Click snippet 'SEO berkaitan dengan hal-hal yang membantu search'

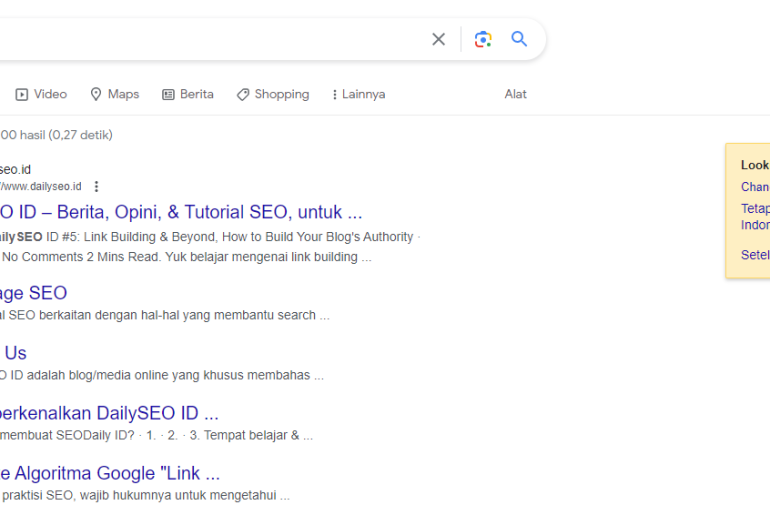162,315
